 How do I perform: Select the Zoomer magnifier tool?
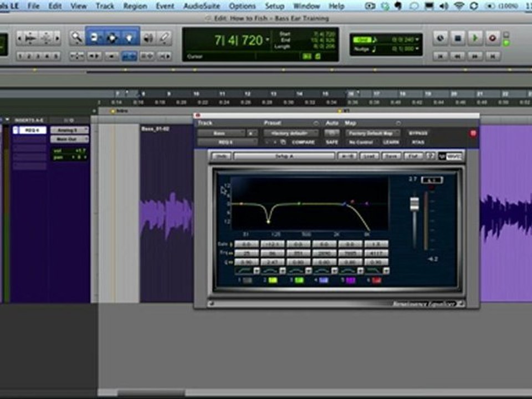(x=76, y=38)
